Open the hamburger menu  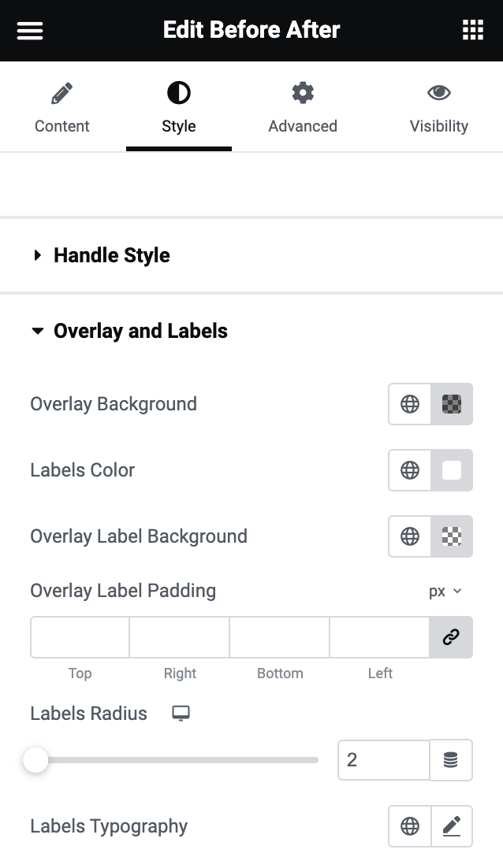30,31
